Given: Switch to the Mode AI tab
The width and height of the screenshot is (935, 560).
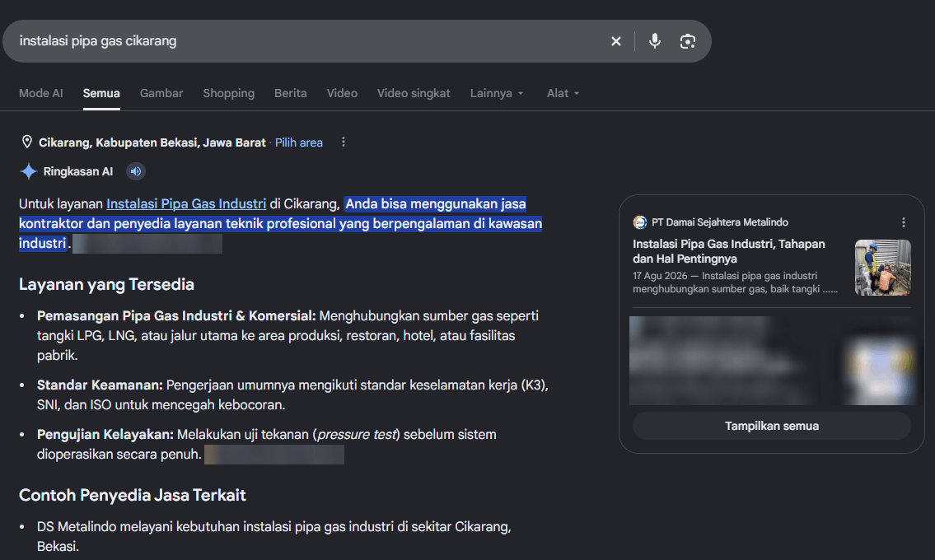Looking at the screenshot, I should (40, 93).
